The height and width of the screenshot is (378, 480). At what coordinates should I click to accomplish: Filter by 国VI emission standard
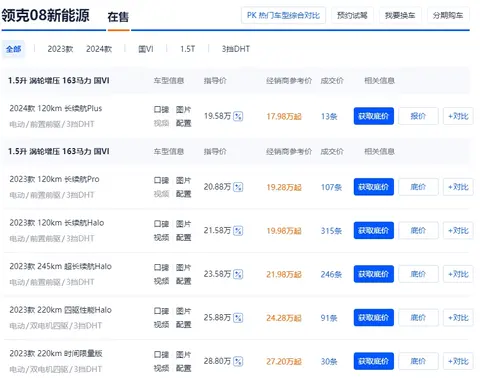(x=146, y=49)
